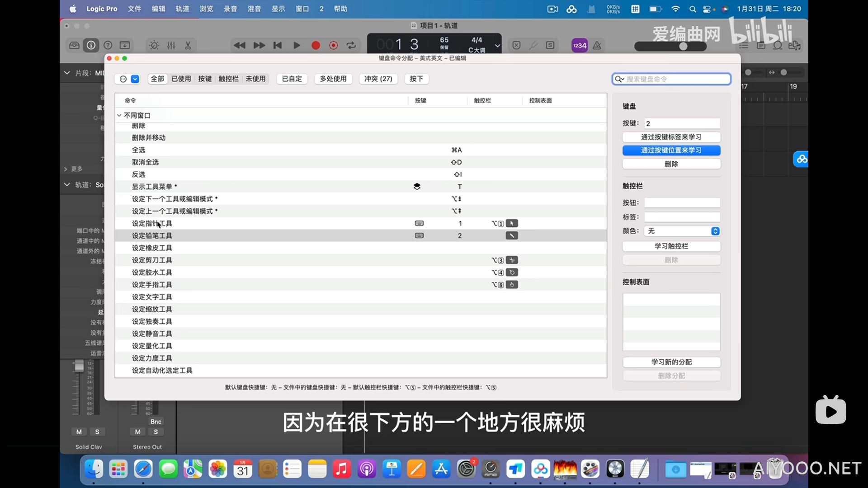Click the 按下 filter button

click(416, 79)
